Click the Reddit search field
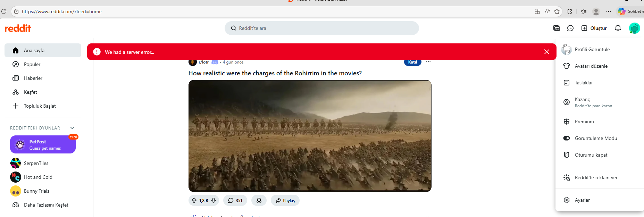 click(321, 28)
